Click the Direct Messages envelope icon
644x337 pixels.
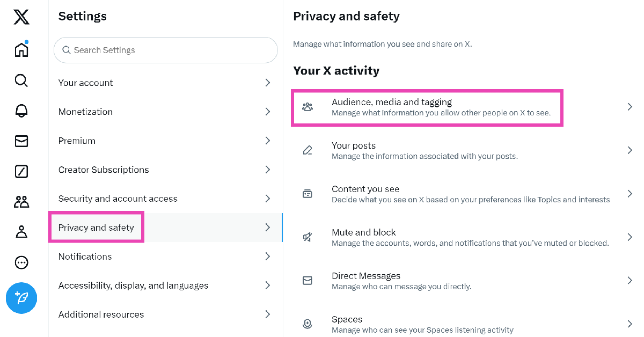(x=308, y=281)
